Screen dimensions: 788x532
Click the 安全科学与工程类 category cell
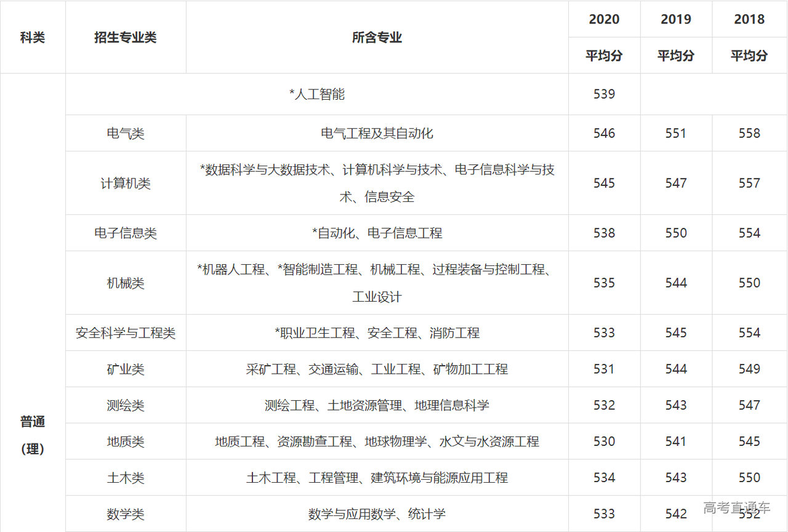click(126, 333)
